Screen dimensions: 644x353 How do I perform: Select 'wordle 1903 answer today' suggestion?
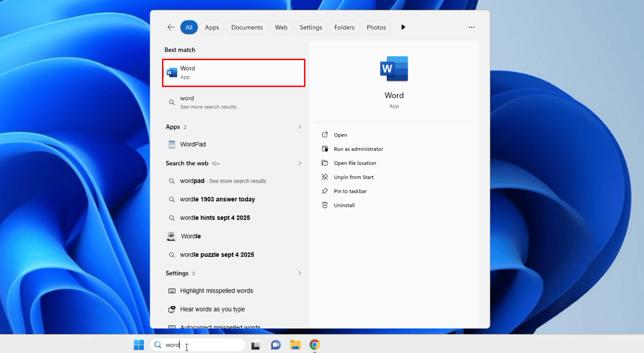pos(234,200)
